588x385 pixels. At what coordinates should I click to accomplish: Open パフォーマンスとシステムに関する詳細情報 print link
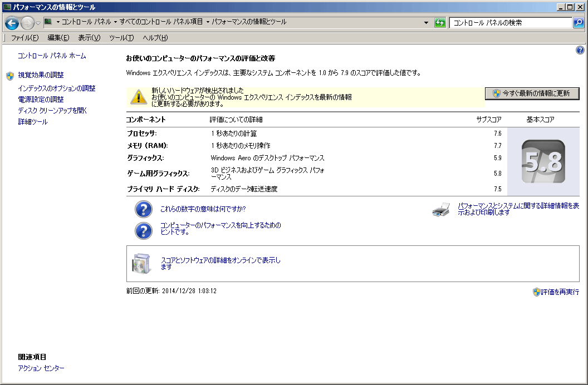tap(518, 209)
